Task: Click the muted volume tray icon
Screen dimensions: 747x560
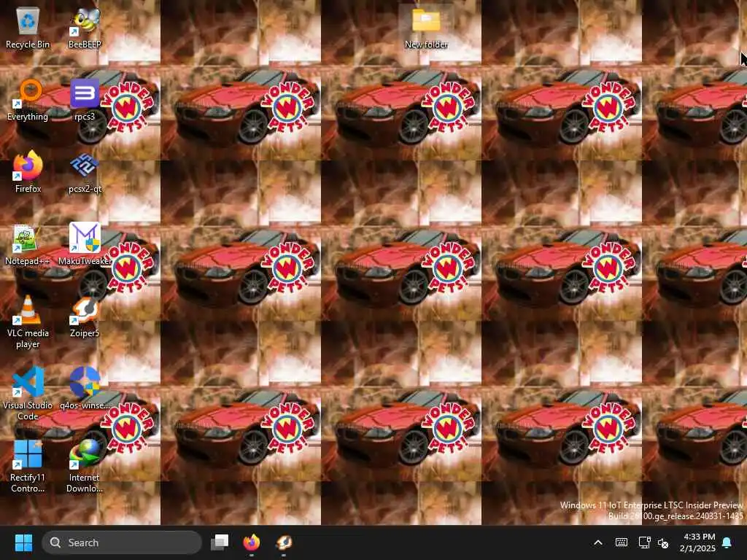Action: coord(662,542)
